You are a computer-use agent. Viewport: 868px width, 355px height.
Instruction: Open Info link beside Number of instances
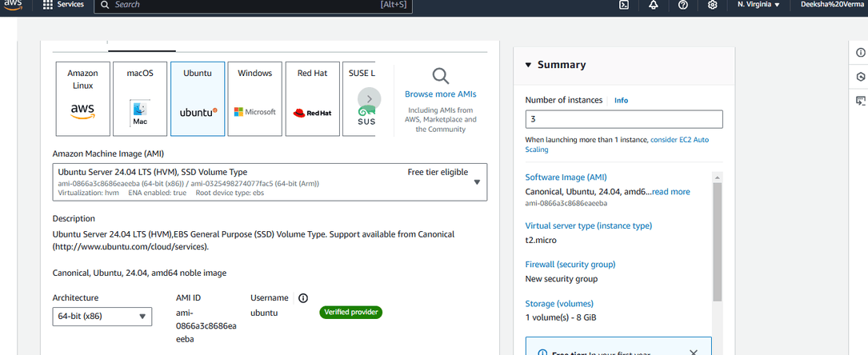pos(621,101)
